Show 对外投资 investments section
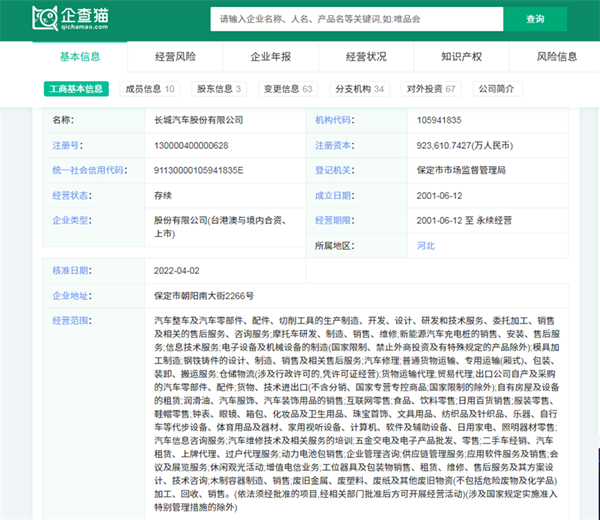 [x=430, y=89]
